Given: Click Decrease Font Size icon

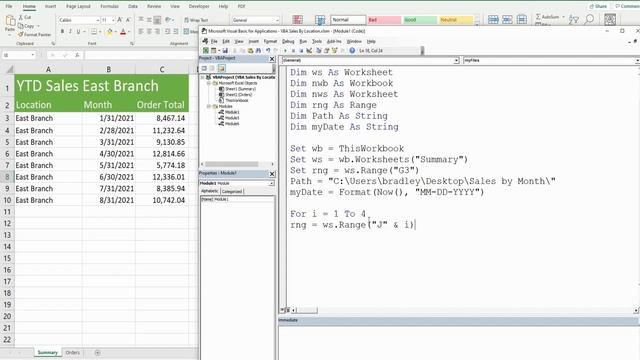Looking at the screenshot, I should 128,20.
